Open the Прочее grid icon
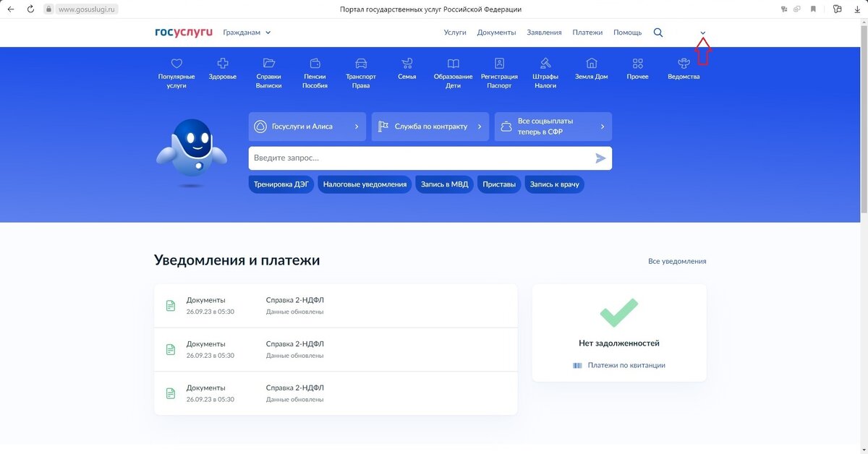 tap(637, 64)
